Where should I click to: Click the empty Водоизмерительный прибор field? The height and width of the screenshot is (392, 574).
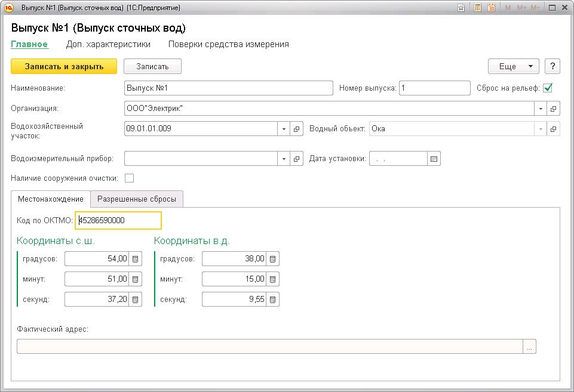click(201, 159)
